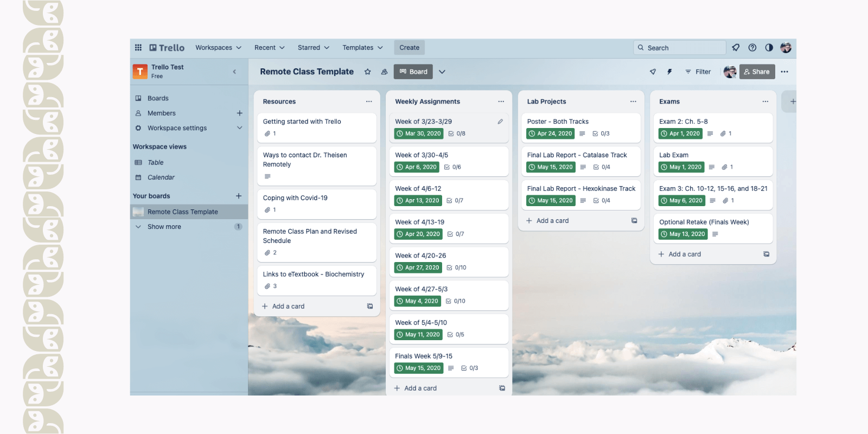The image size is (868, 434).
Task: Open Lab Projects list actions menu
Action: coord(633,101)
